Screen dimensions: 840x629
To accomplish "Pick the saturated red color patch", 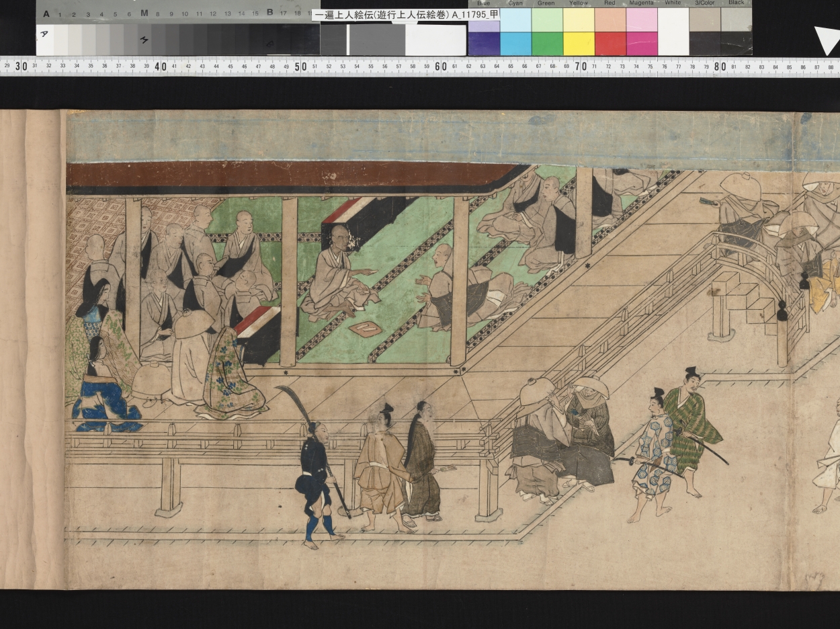I will click(x=610, y=44).
